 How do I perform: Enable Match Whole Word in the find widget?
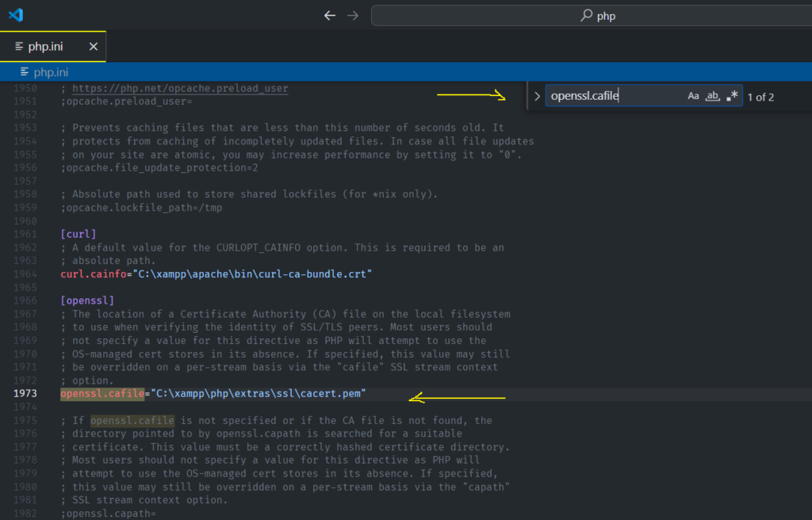(712, 95)
